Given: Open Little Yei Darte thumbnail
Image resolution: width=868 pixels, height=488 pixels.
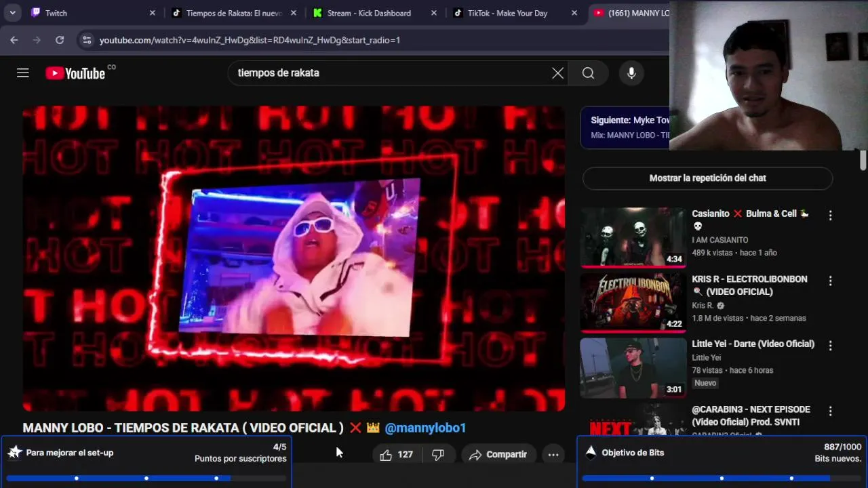Looking at the screenshot, I should 633,368.
